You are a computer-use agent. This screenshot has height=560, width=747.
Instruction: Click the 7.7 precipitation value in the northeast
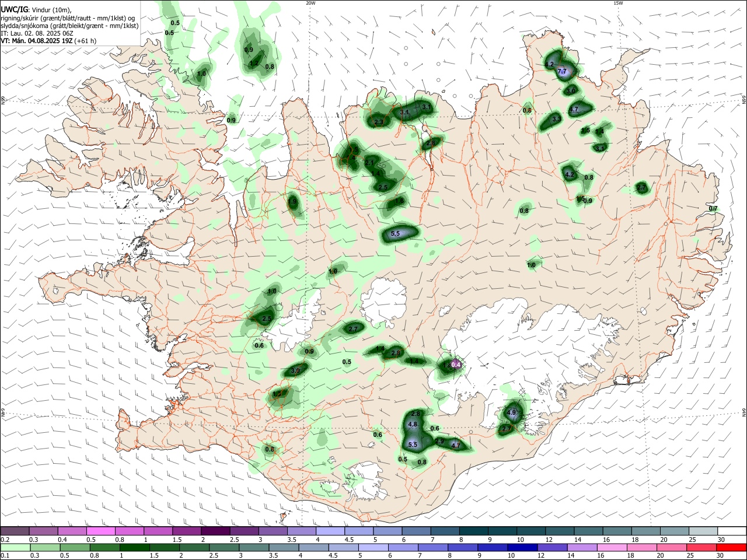(x=562, y=72)
